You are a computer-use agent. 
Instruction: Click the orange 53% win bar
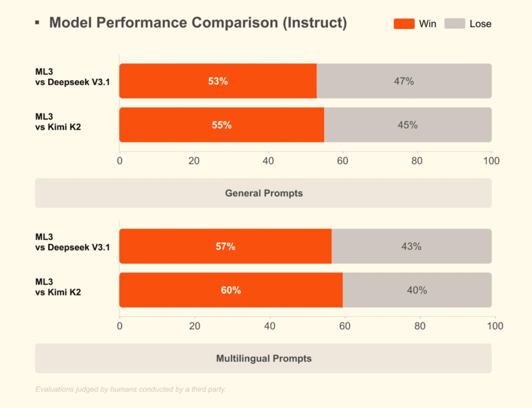click(x=218, y=81)
